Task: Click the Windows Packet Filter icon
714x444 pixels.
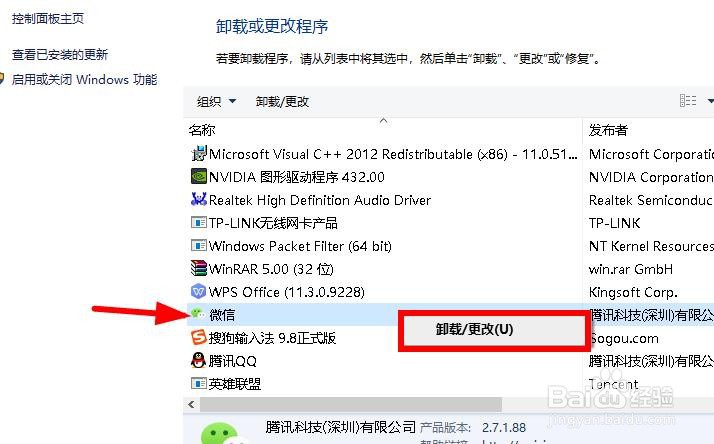Action: (x=199, y=245)
